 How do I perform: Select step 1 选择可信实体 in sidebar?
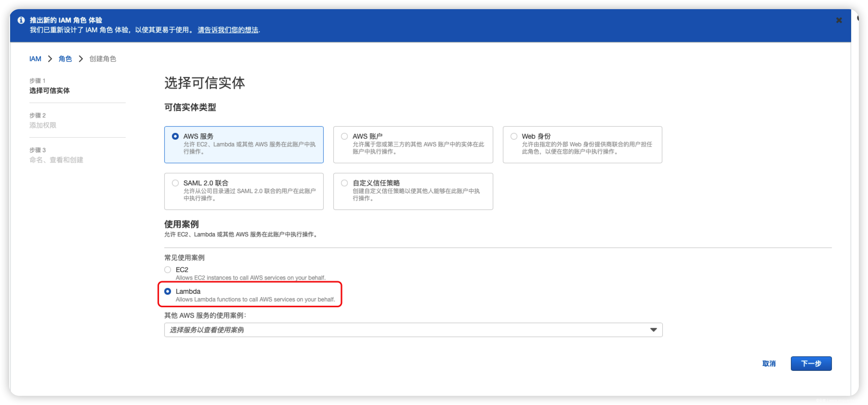click(x=50, y=91)
